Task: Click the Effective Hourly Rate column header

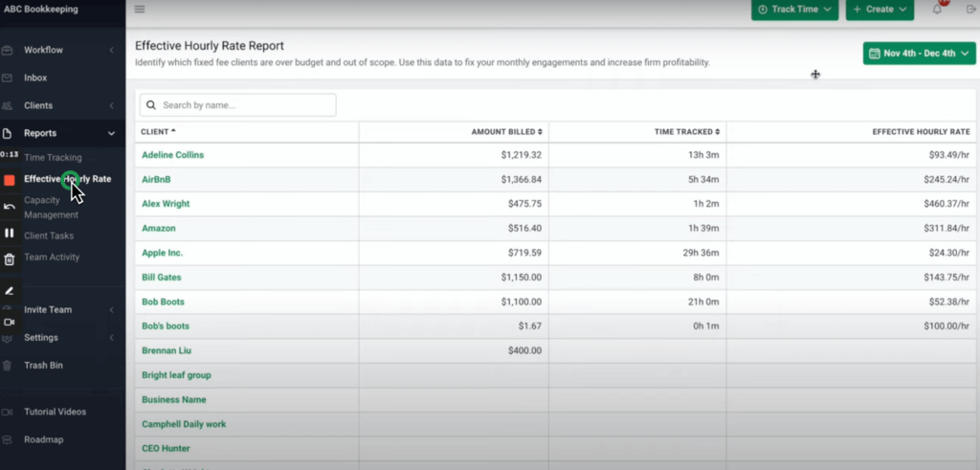Action: point(922,132)
